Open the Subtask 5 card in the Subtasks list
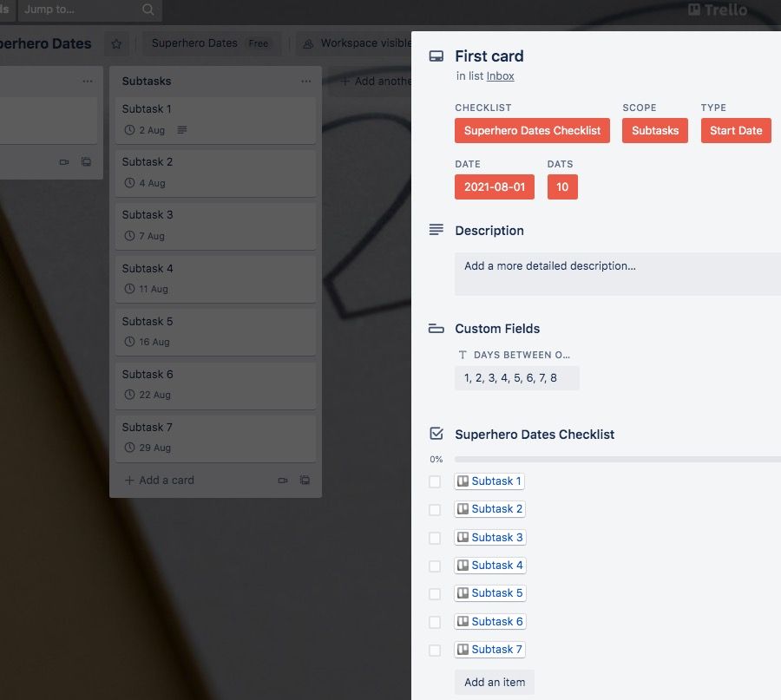 coord(216,332)
